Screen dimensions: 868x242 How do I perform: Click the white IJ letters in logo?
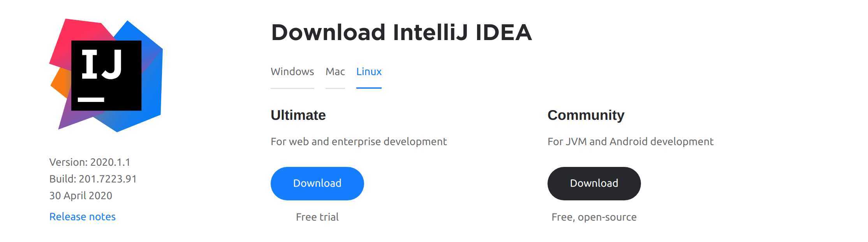[101, 65]
